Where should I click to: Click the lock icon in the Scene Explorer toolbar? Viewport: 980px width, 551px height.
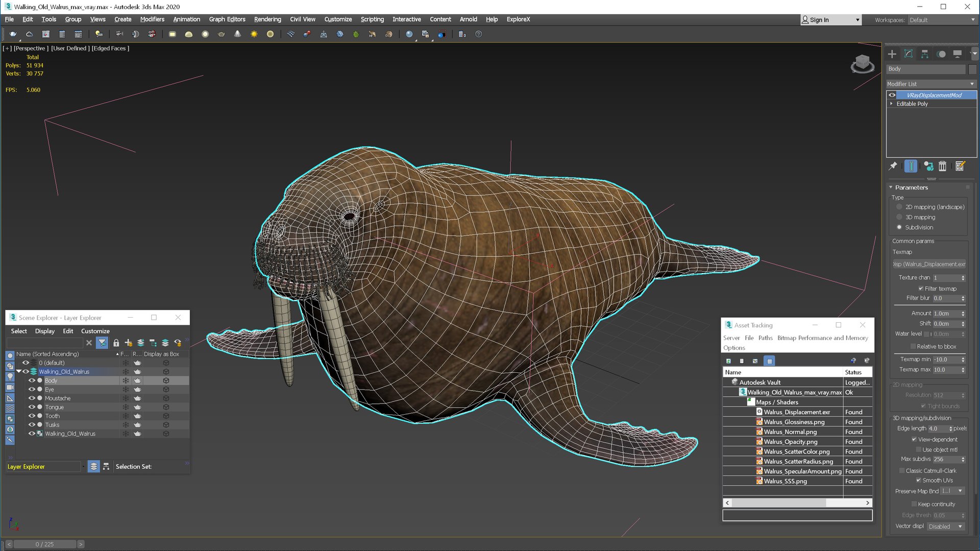[116, 343]
